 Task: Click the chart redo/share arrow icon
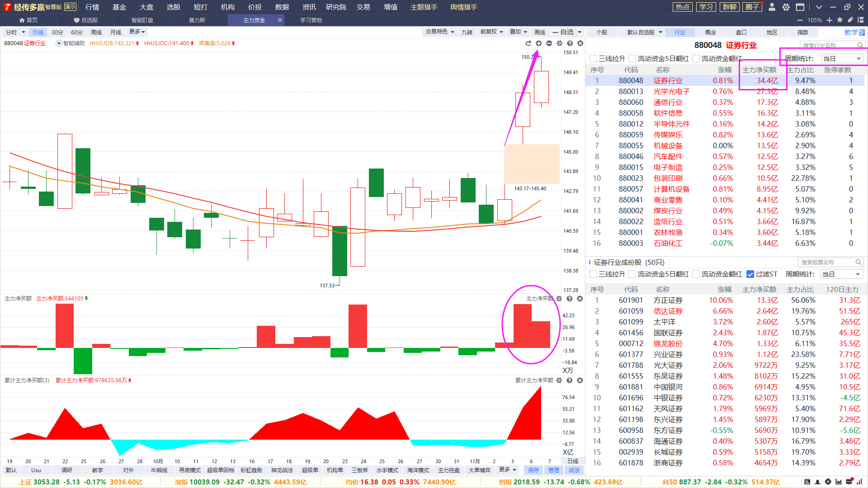click(x=528, y=43)
